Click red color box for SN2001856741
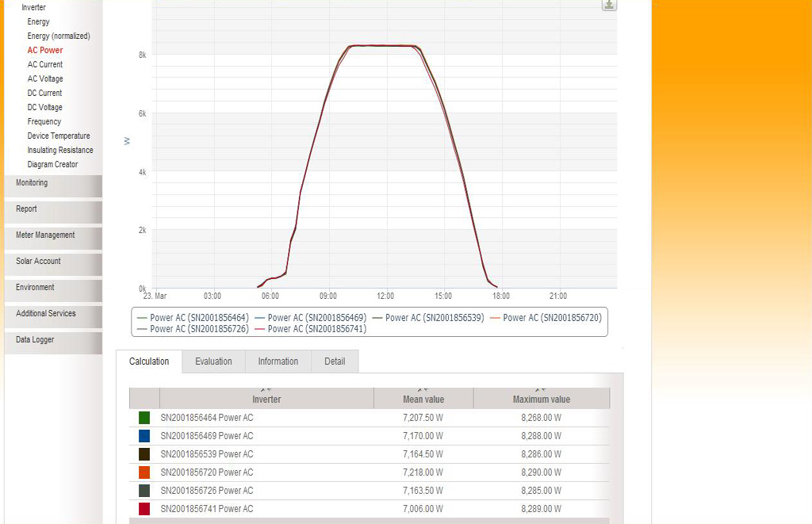812x524 pixels. pyautogui.click(x=144, y=509)
